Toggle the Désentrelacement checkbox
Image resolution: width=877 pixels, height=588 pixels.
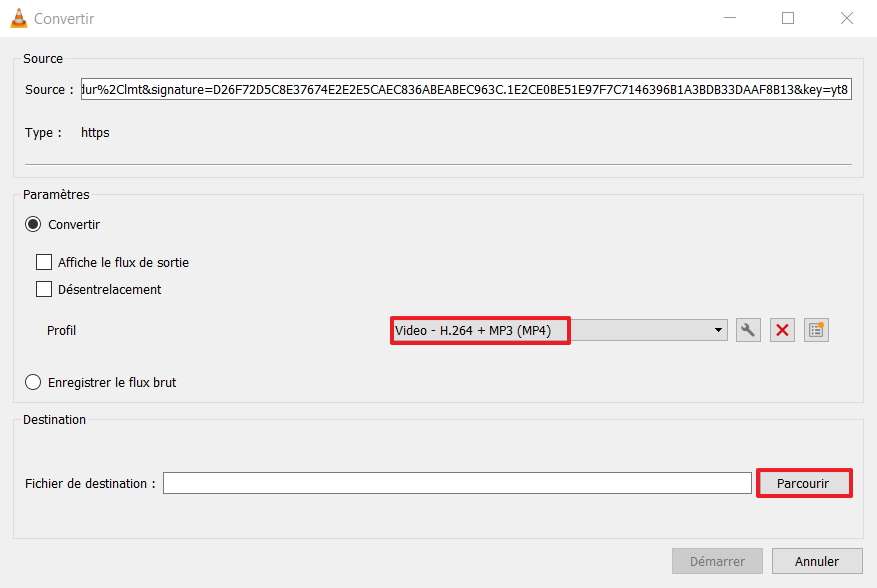44,290
